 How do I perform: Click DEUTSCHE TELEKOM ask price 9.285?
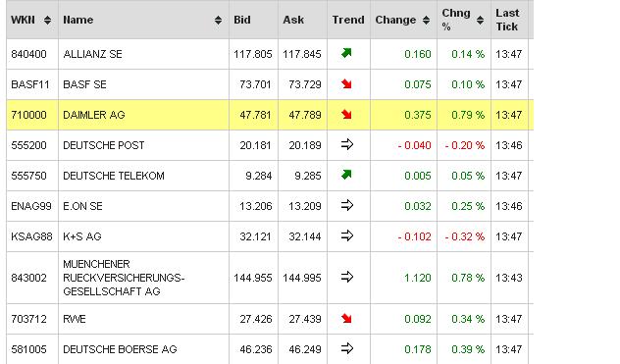pyautogui.click(x=308, y=176)
